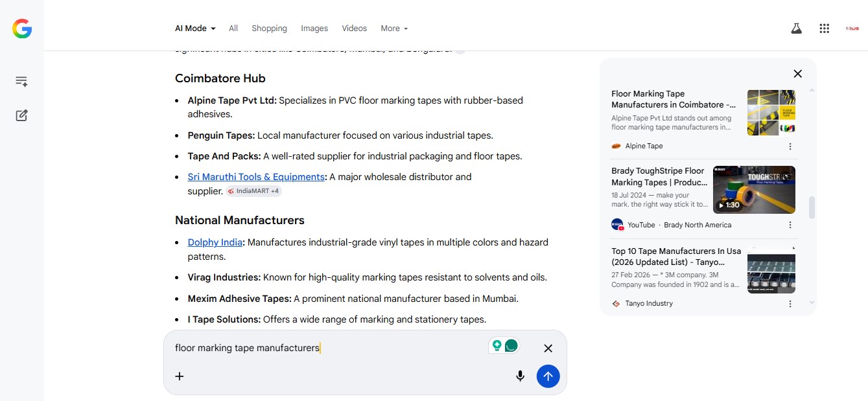This screenshot has width=868, height=401.
Task: Open options for the Brady YouTube result
Action: tap(790, 225)
